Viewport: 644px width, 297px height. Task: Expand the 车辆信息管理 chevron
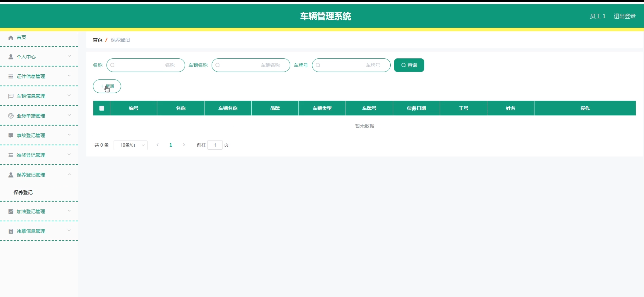coord(69,95)
